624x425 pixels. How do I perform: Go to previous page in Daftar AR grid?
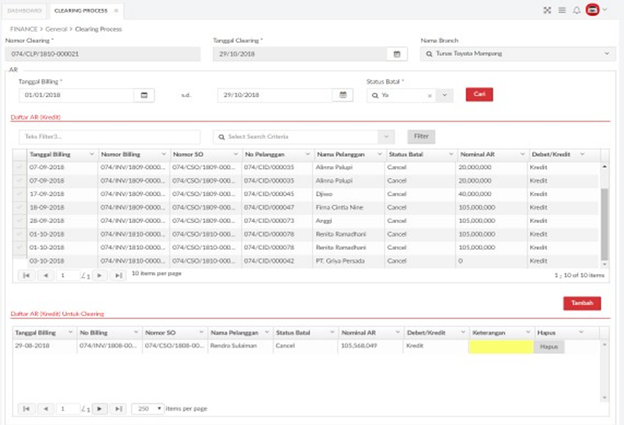46,275
